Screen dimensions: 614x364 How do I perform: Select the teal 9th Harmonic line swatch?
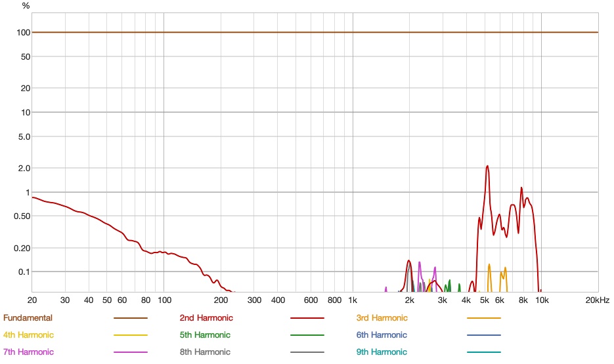(x=484, y=352)
